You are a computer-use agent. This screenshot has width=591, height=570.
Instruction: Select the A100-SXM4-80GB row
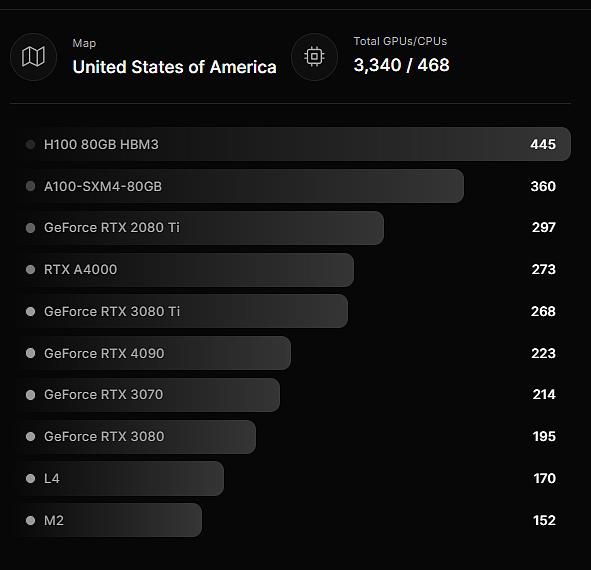(x=295, y=186)
